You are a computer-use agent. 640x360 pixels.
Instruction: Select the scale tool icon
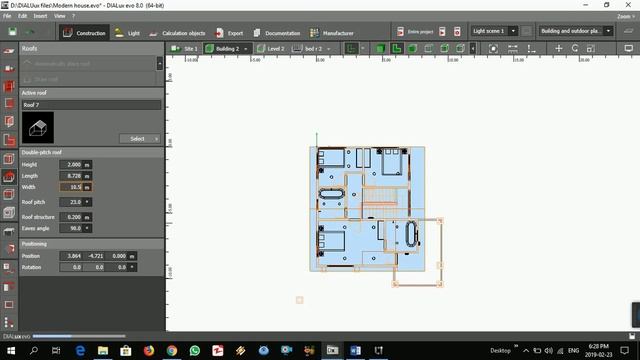pyautogui.click(x=590, y=48)
